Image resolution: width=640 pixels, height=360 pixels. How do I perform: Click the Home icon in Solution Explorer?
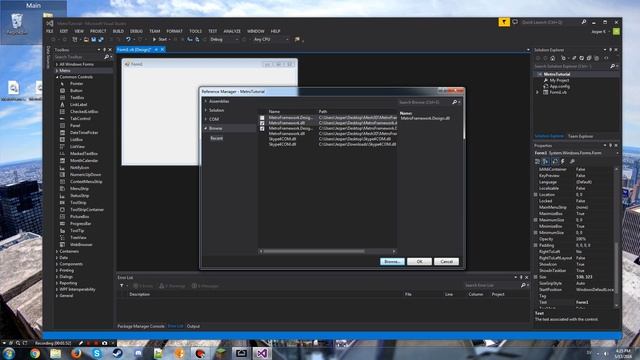[553, 58]
